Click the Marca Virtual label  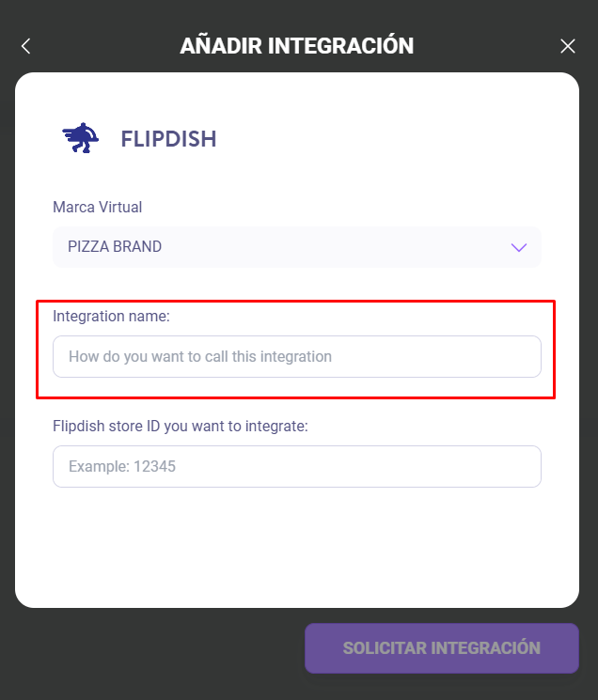98,207
